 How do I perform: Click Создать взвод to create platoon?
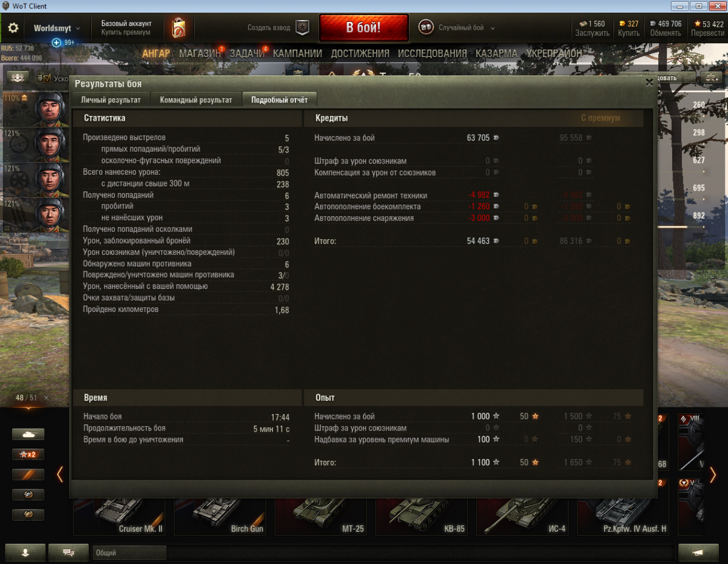[269, 28]
